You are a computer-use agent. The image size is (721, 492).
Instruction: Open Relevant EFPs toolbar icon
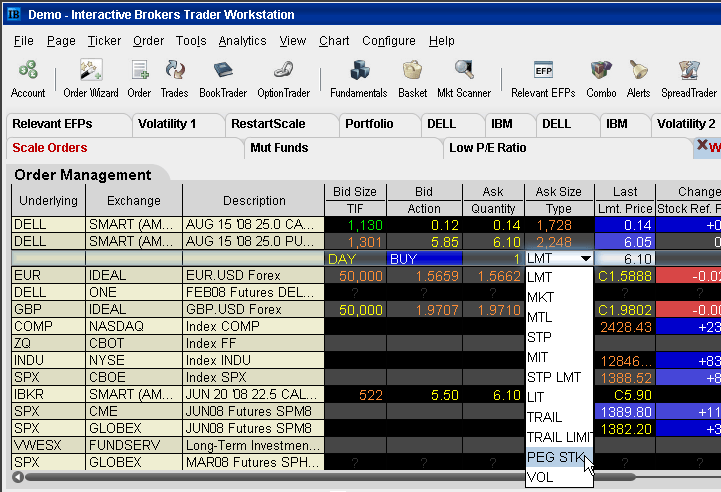point(543,79)
